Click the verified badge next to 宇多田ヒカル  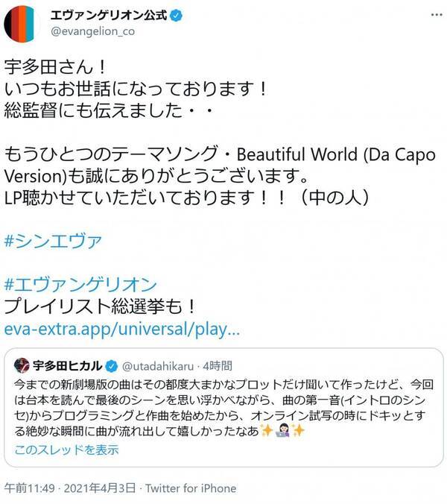point(112,366)
